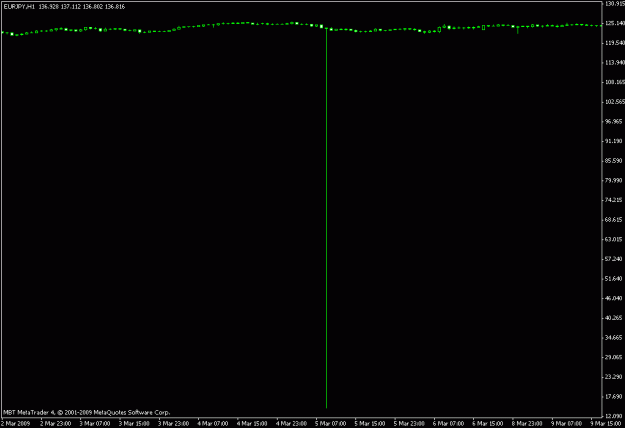Click the EURJPY,H1 chart symbol label
The width and height of the screenshot is (625, 428).
pos(19,7)
